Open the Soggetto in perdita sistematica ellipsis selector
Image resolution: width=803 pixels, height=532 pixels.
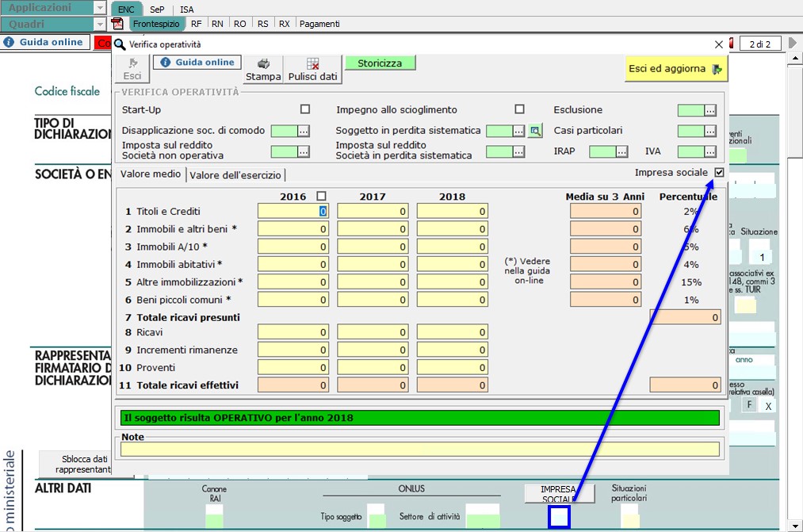(x=518, y=131)
